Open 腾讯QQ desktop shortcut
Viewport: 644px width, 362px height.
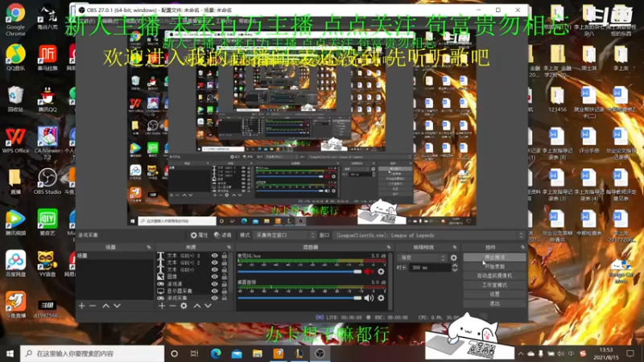click(x=47, y=99)
